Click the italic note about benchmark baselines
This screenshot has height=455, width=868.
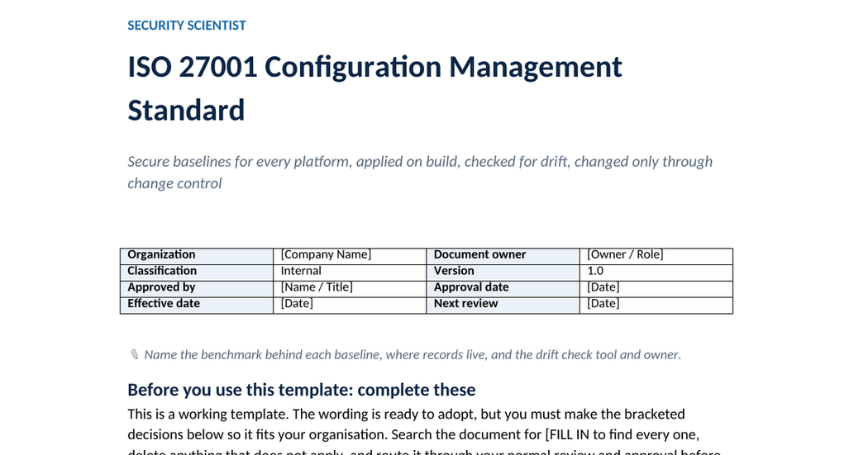pyautogui.click(x=413, y=354)
